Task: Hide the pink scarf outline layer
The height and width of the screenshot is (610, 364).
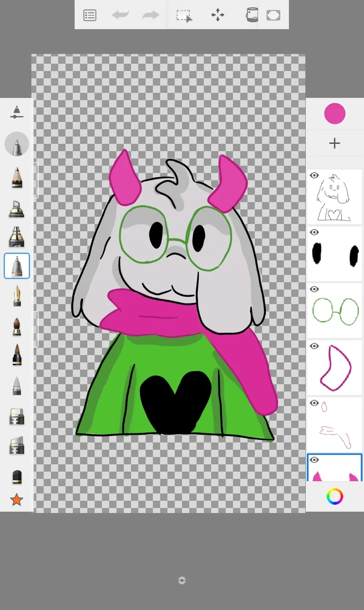Action: click(314, 346)
